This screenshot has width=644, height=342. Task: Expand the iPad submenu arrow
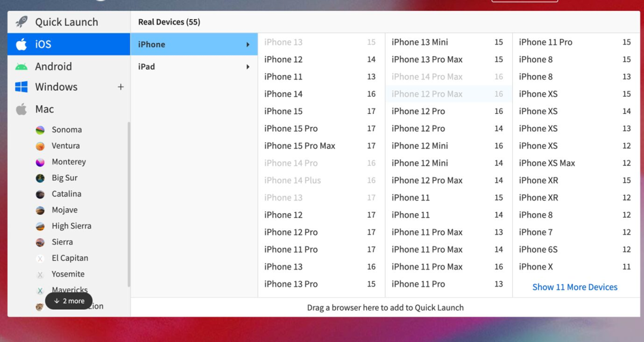tap(247, 67)
